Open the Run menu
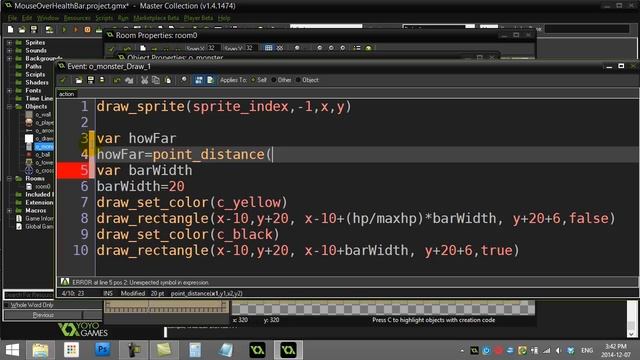Viewport: 640px width, 360px height. click(x=122, y=18)
